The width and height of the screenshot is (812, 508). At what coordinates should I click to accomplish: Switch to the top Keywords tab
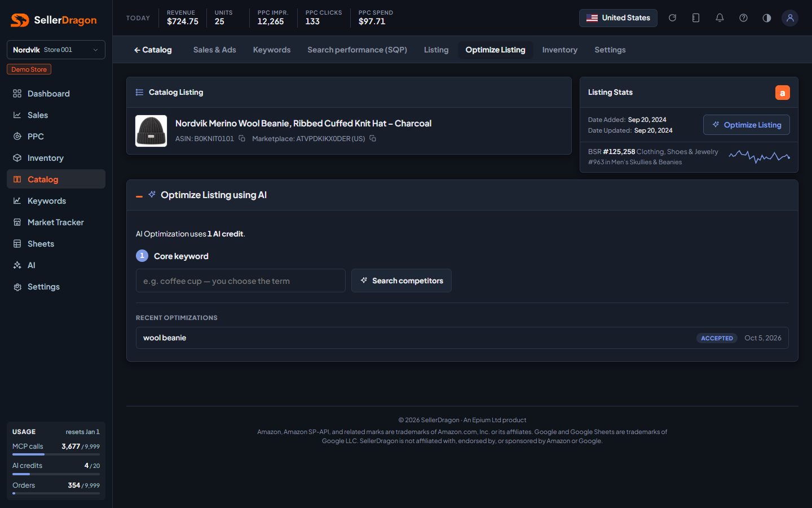click(x=272, y=50)
